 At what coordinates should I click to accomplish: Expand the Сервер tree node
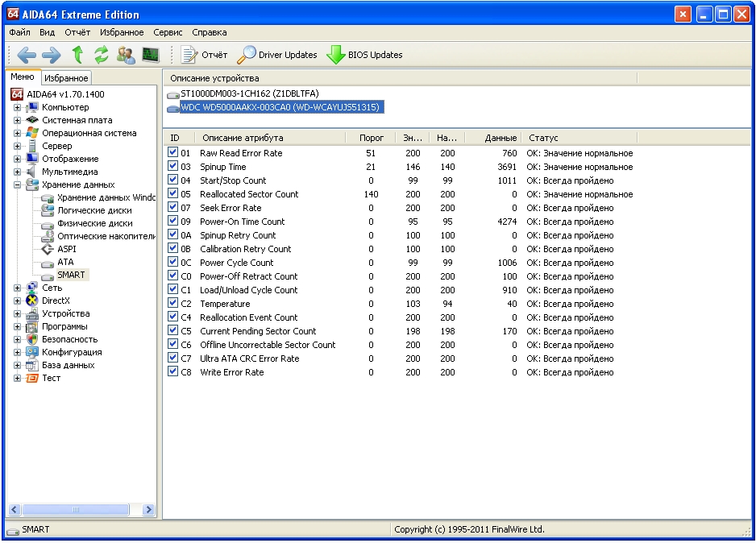[18, 146]
